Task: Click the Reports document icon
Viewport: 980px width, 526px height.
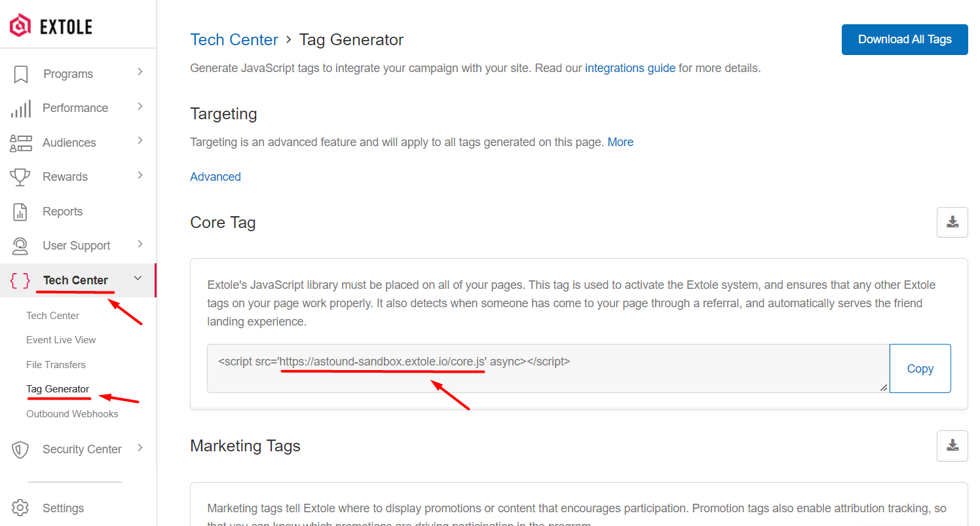Action: [x=21, y=212]
